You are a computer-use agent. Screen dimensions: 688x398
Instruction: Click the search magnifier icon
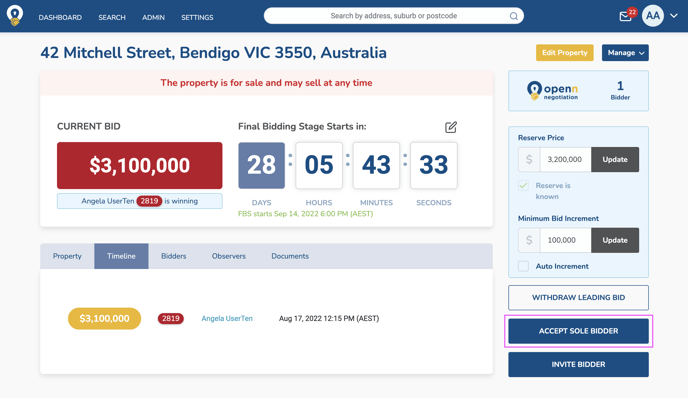pos(513,16)
